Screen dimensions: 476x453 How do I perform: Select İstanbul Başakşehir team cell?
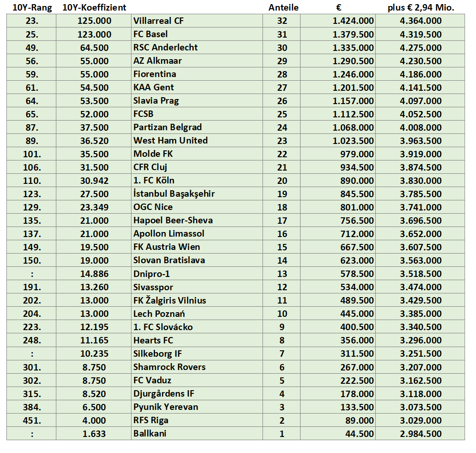197,193
